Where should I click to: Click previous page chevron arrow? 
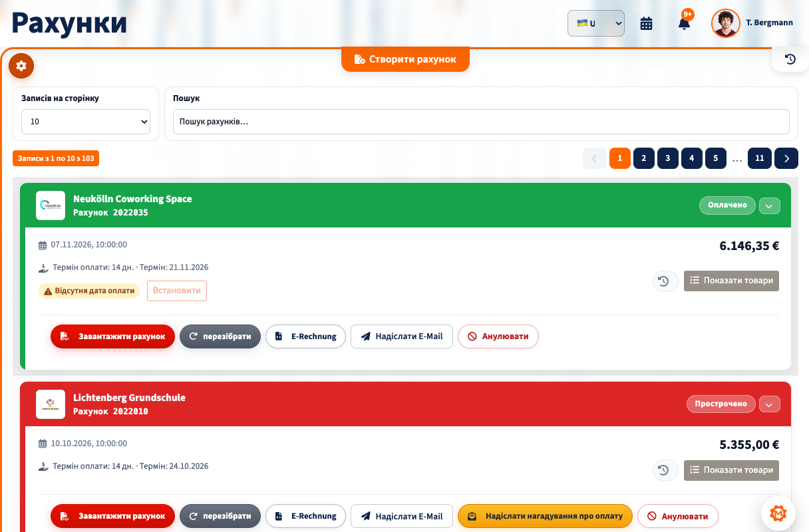[x=595, y=158]
